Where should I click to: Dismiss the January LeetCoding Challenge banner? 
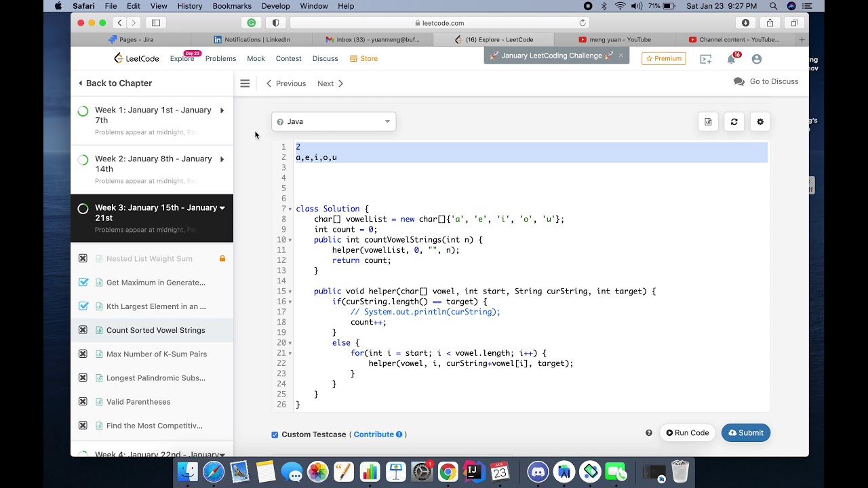620,56
